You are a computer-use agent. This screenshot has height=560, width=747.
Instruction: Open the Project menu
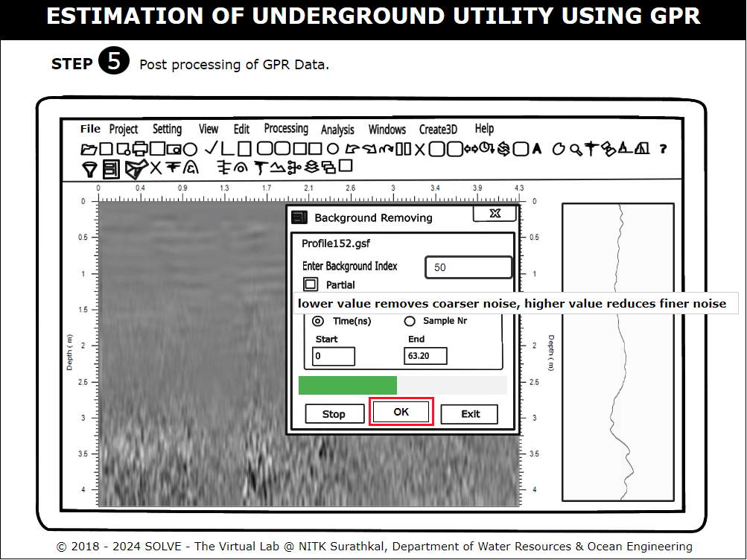(124, 130)
